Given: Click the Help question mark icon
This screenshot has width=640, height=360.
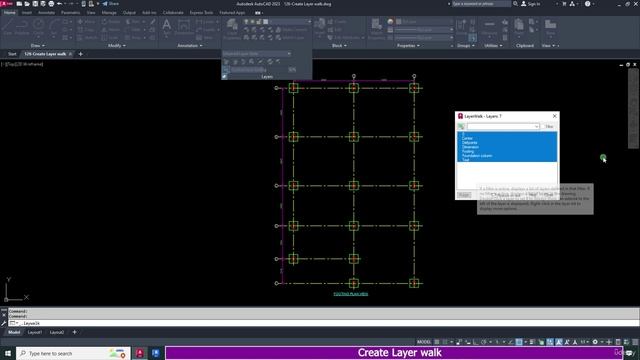Looking at the screenshot, I should tap(587, 4).
